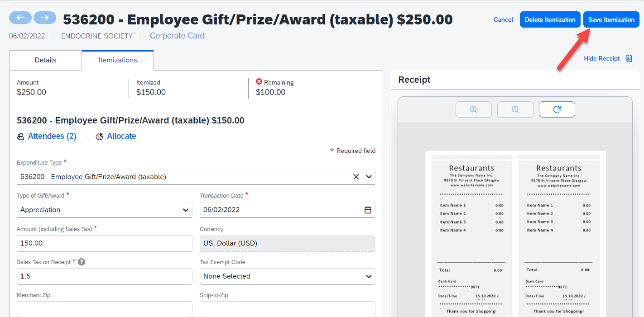The image size is (644, 317).
Task: Click the Sales Tax help icon
Action: (x=81, y=261)
